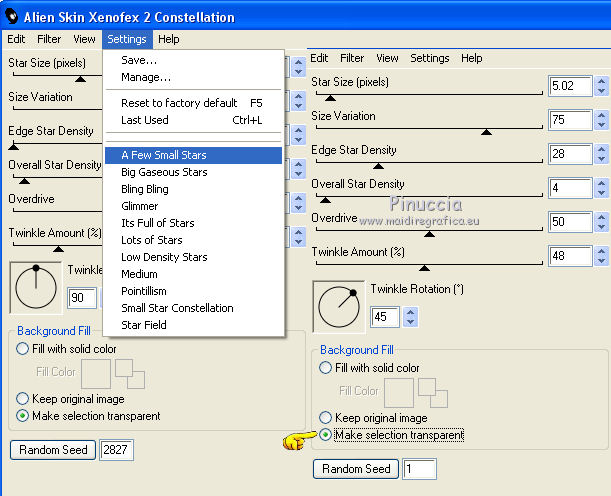This screenshot has height=496, width=611.
Task: Pick the A Few Small Stars preset
Action: coord(193,155)
